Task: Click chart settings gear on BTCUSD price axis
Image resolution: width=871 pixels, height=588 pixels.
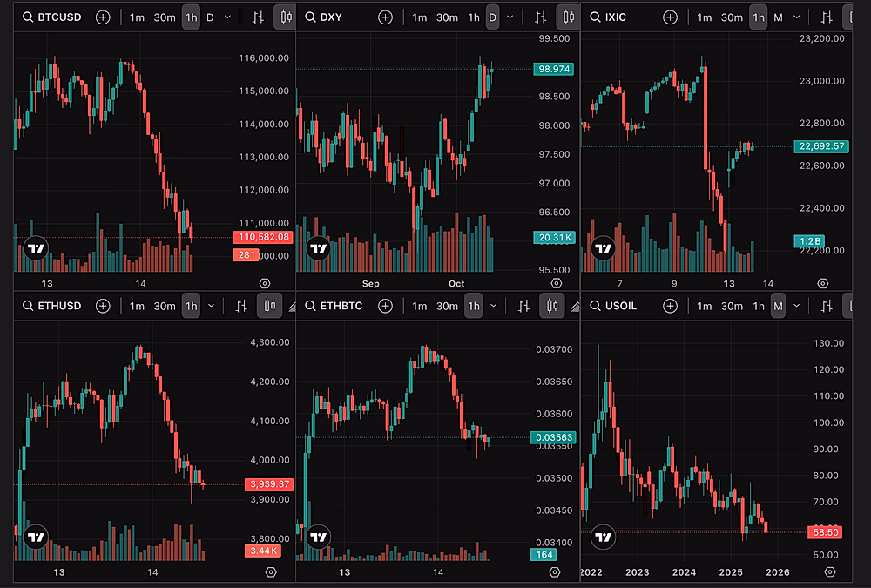Action: click(266, 283)
